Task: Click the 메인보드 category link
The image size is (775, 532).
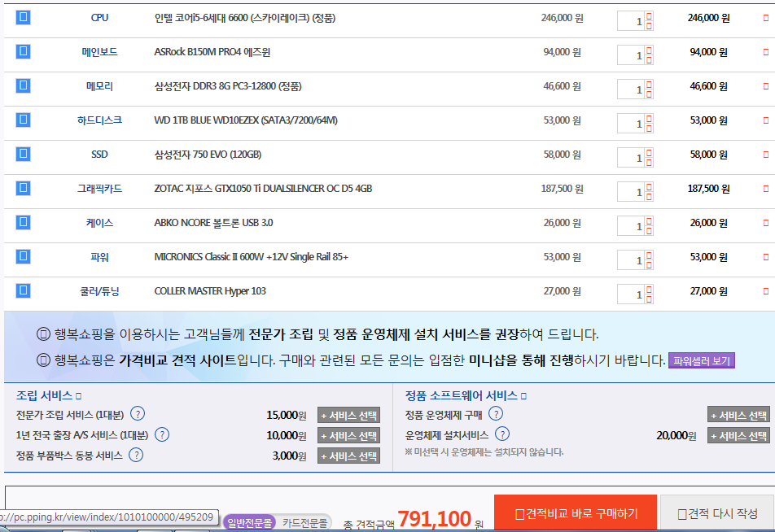Action: click(99, 52)
